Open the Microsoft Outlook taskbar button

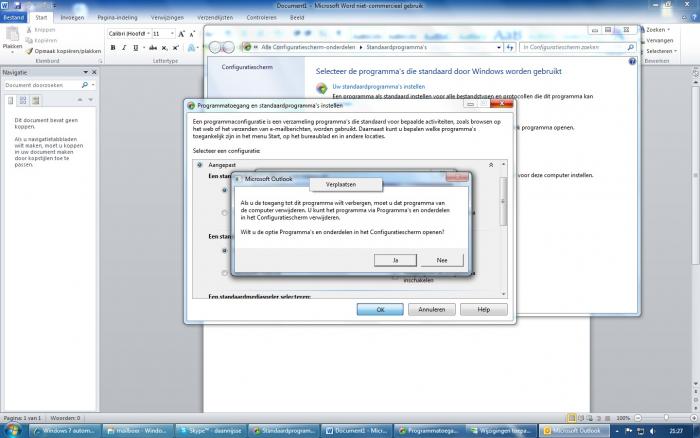575,431
